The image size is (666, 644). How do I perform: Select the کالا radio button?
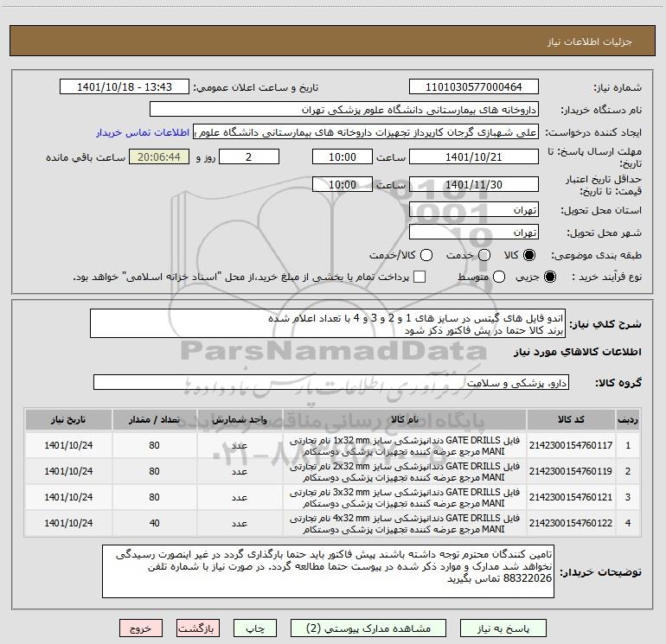[529, 255]
